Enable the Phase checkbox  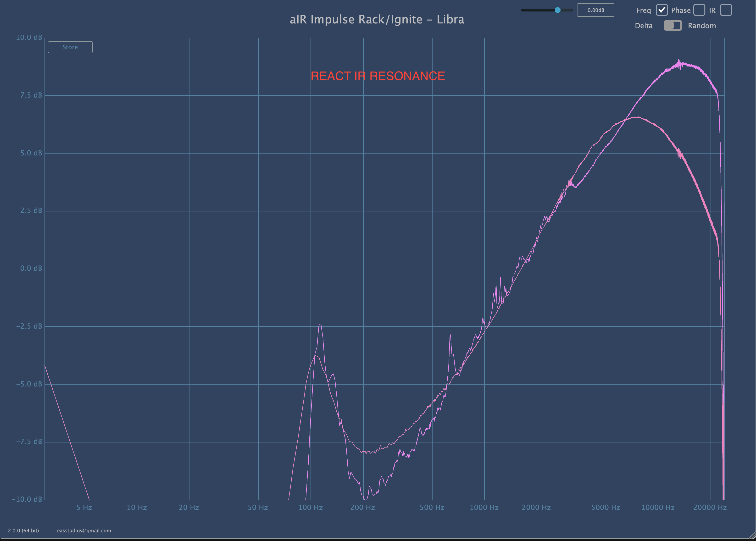(699, 10)
